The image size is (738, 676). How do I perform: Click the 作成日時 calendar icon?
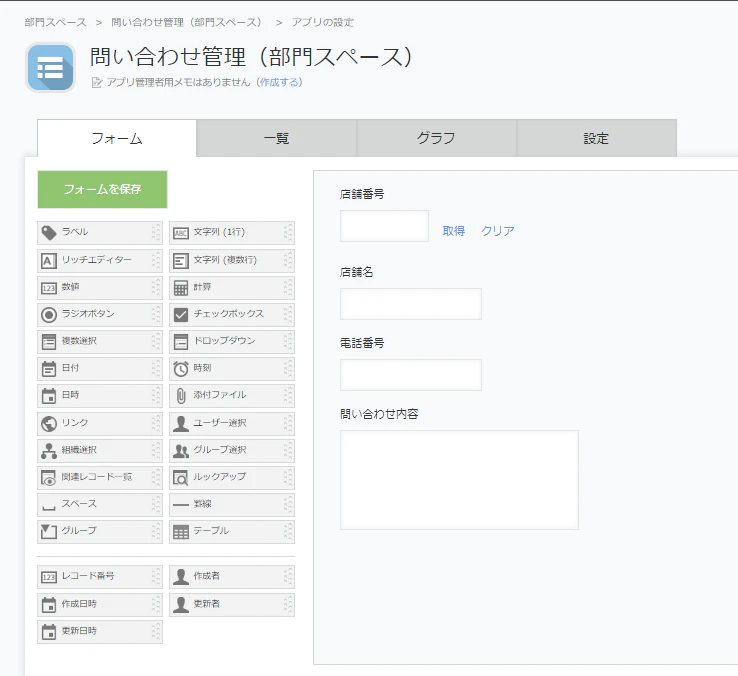point(49,604)
